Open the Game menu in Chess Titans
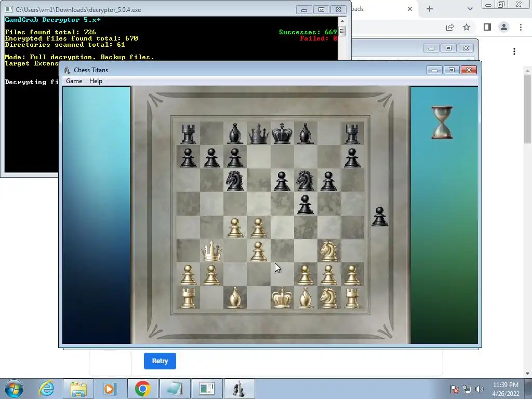The width and height of the screenshot is (532, 399). click(x=74, y=81)
